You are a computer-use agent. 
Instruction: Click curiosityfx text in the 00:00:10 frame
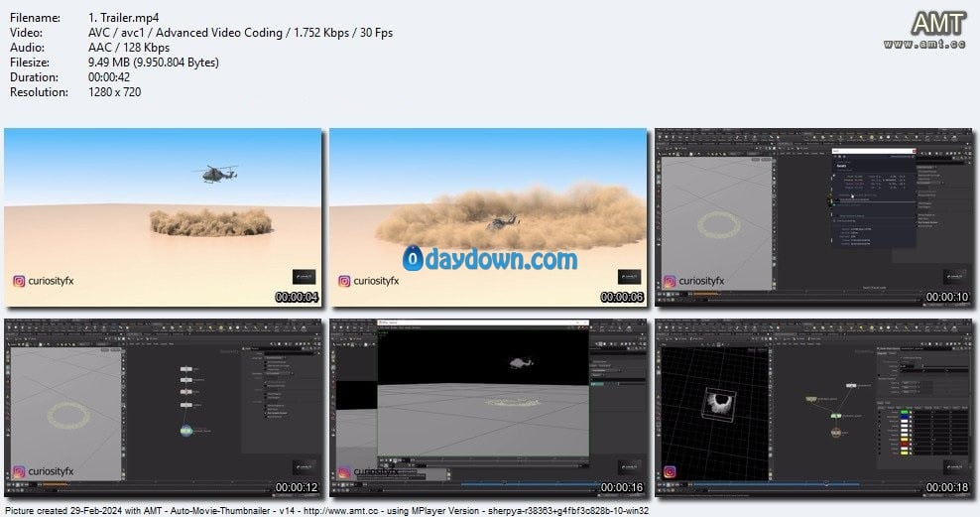[702, 281]
